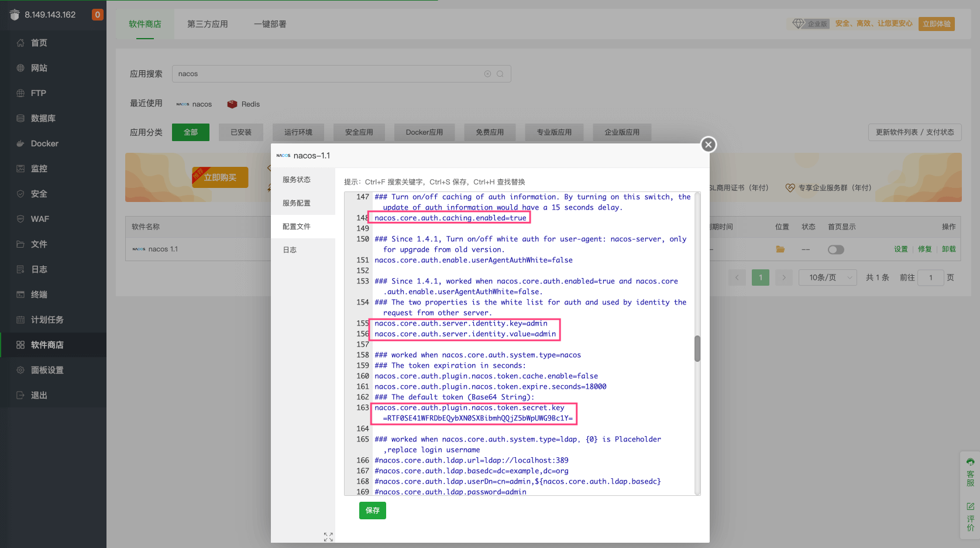Click the 立即体验 button
The image size is (980, 548).
coord(936,24)
